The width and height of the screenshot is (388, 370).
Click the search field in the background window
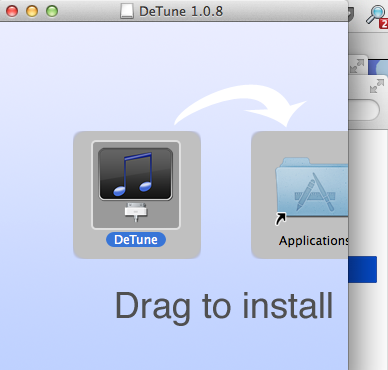364,110
